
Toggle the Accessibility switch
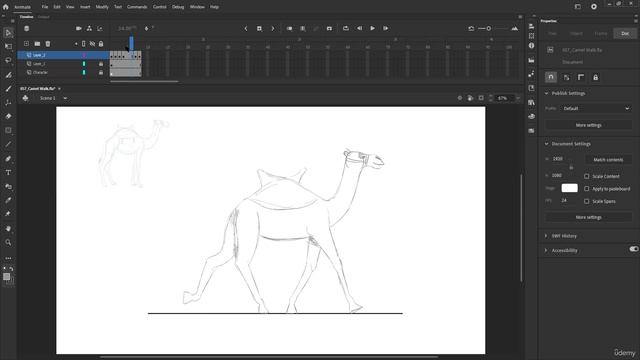[633, 249]
